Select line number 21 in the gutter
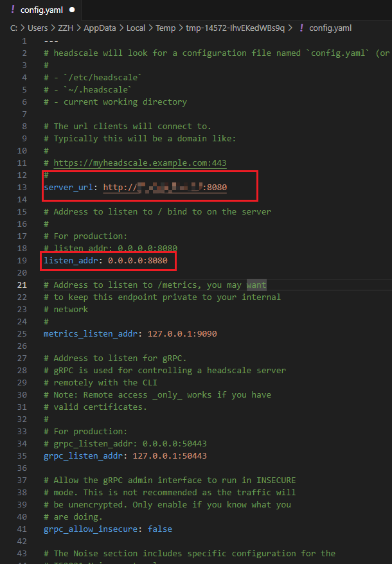This screenshot has height=564, width=392. coord(22,285)
